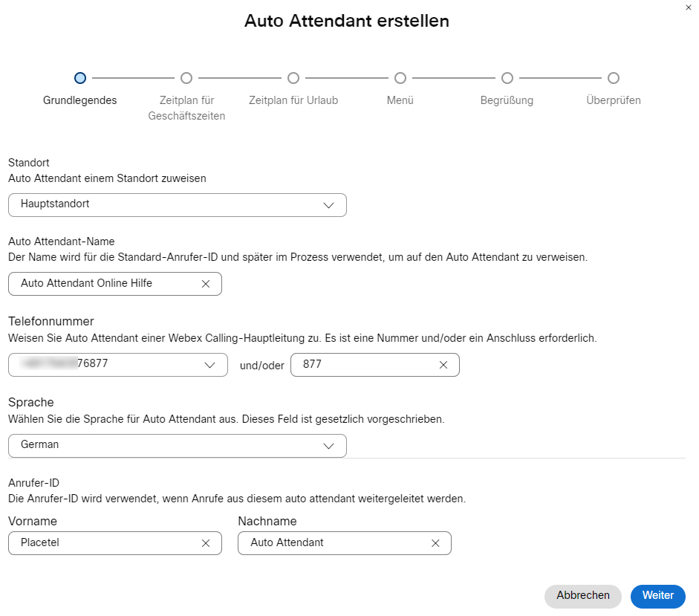Select the Grundlegendes step circle
This screenshot has height=616, width=699.
coord(80,78)
